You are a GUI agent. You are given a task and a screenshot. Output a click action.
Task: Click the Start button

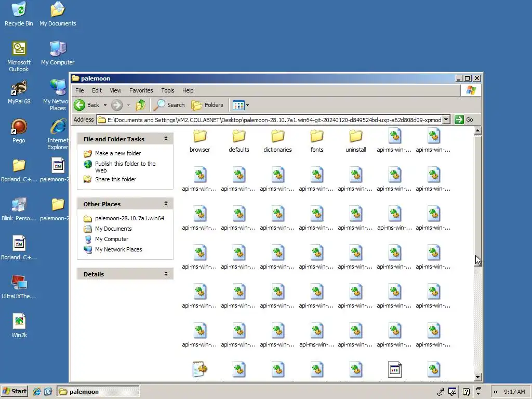(14, 391)
